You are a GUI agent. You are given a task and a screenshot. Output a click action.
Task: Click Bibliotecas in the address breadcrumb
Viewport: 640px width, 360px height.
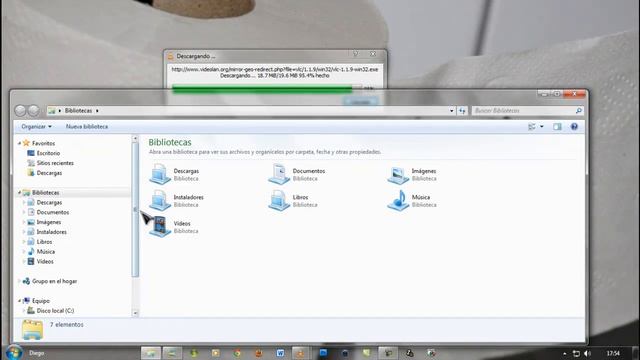pyautogui.click(x=78, y=111)
